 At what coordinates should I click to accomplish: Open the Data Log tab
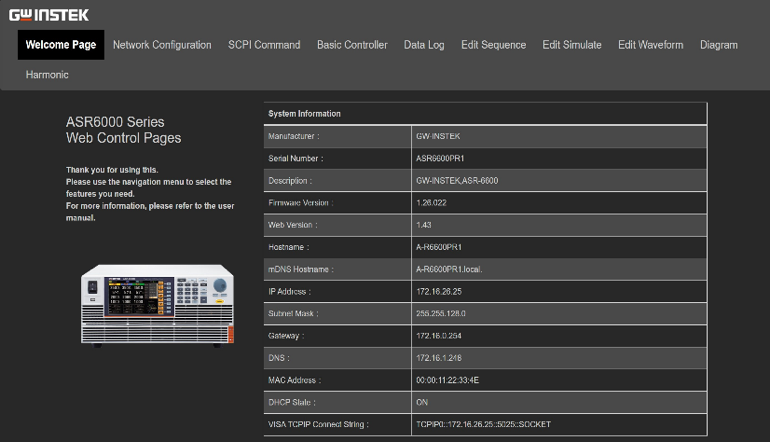pos(424,45)
